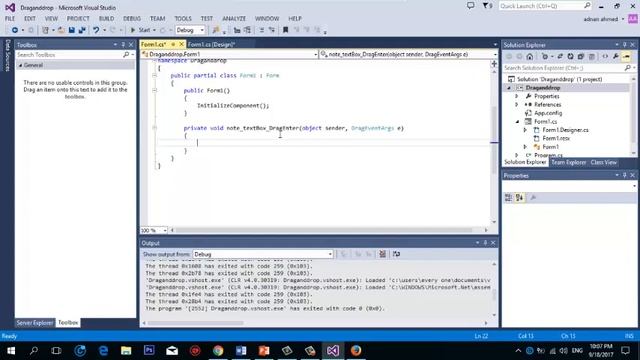Open the PROJECT menu
The width and height of the screenshot is (640, 360).
pyautogui.click(x=78, y=19)
